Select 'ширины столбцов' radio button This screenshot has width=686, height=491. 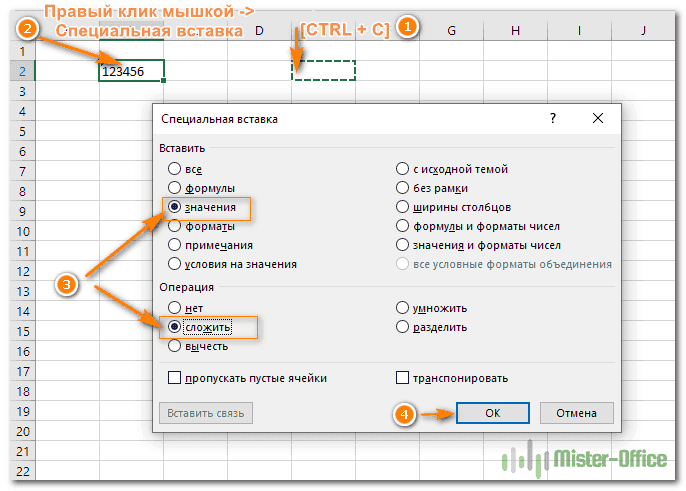(x=403, y=207)
